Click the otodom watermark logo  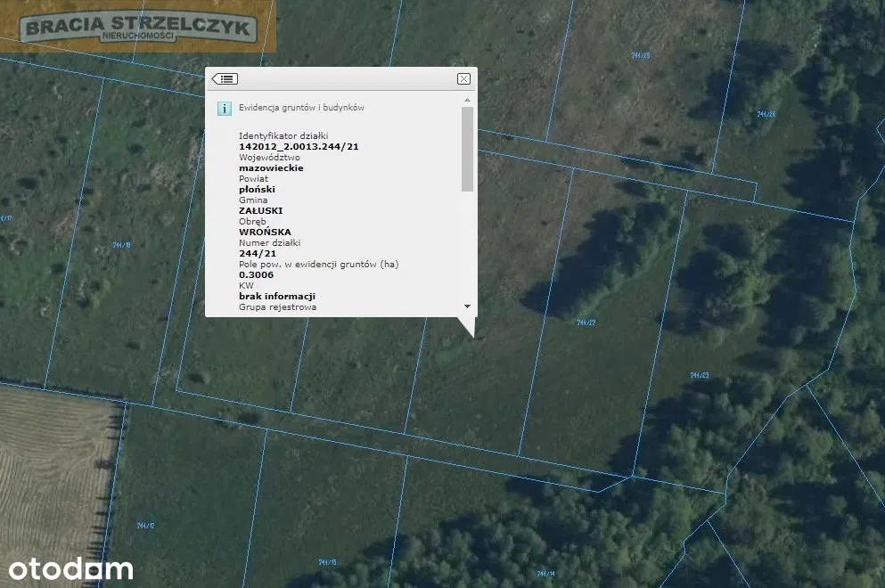pyautogui.click(x=71, y=568)
